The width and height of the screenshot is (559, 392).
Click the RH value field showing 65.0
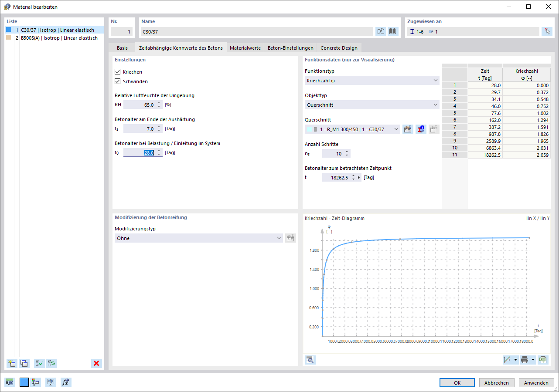tap(140, 105)
